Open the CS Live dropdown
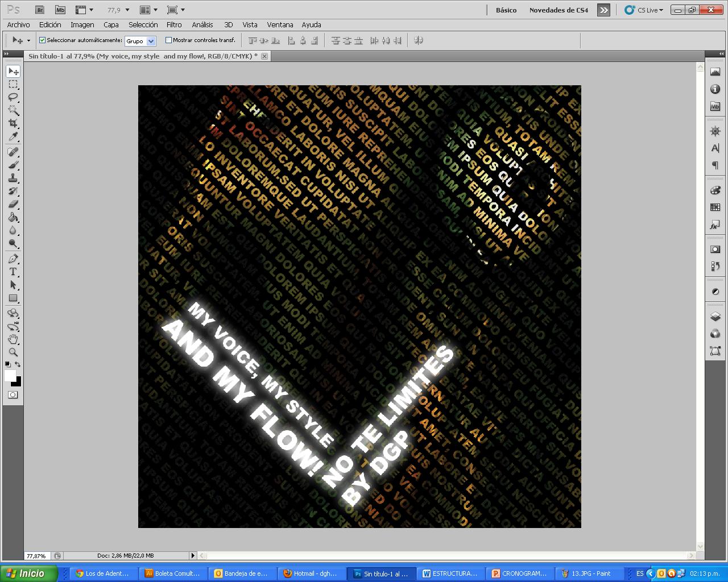This screenshot has width=728, height=582. click(x=644, y=10)
